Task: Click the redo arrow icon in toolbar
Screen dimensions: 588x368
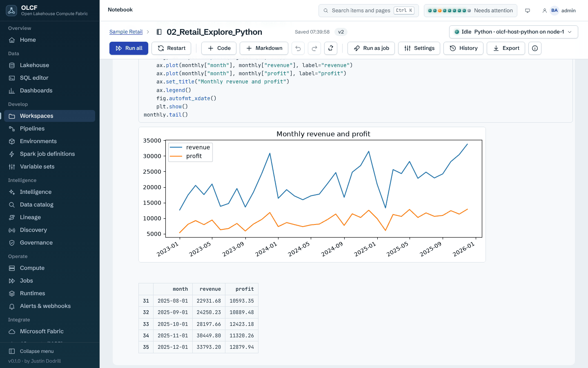Action: point(314,48)
